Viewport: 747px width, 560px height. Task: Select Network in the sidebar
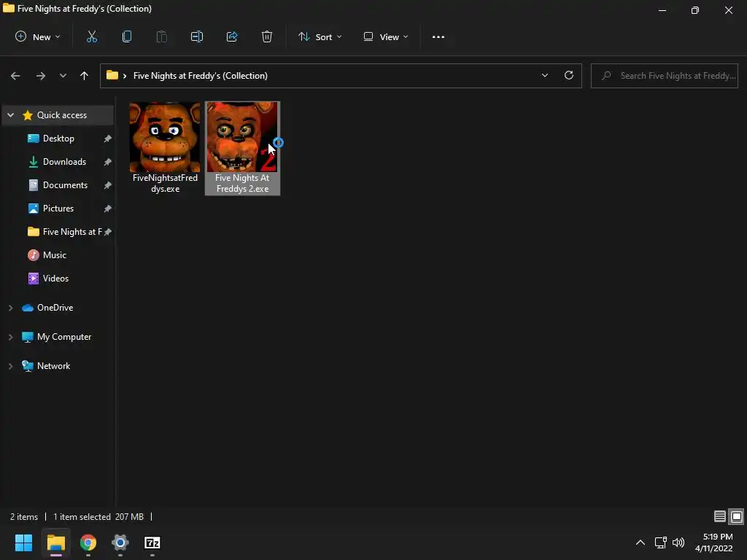[53, 366]
